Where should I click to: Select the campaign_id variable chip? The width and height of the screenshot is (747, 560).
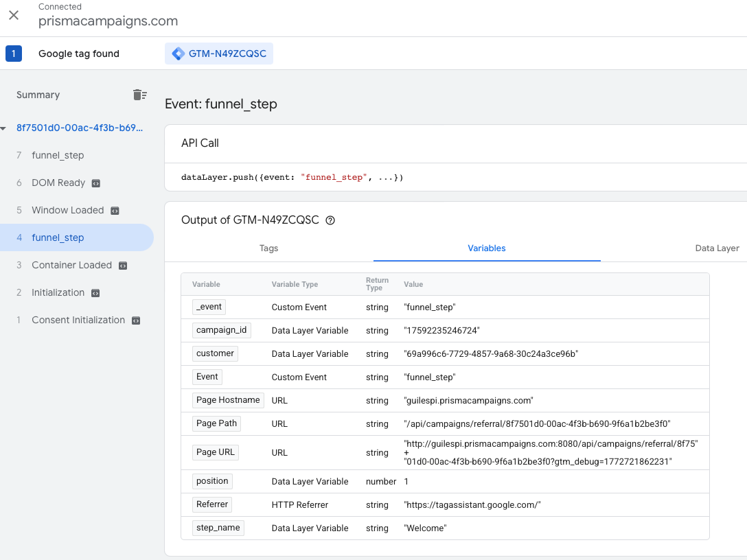coord(221,330)
